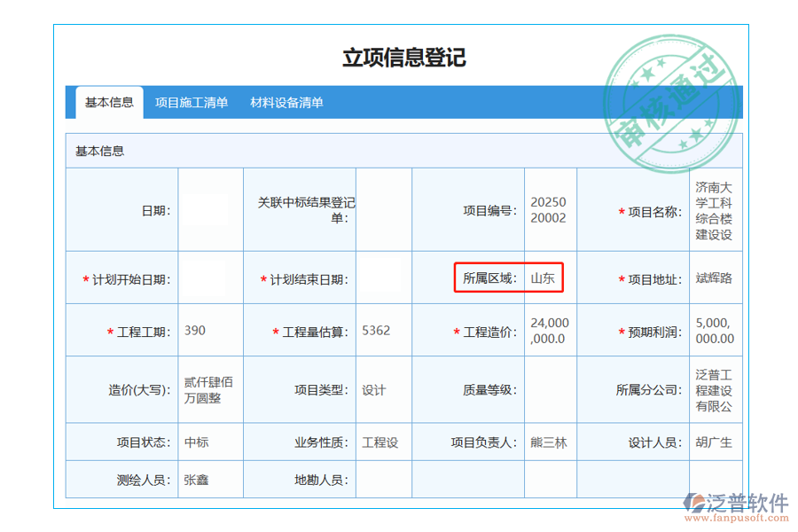Viewport: 798px width, 532px height.
Task: Click the 项目地址 field showing 斌辉路
Action: [716, 278]
